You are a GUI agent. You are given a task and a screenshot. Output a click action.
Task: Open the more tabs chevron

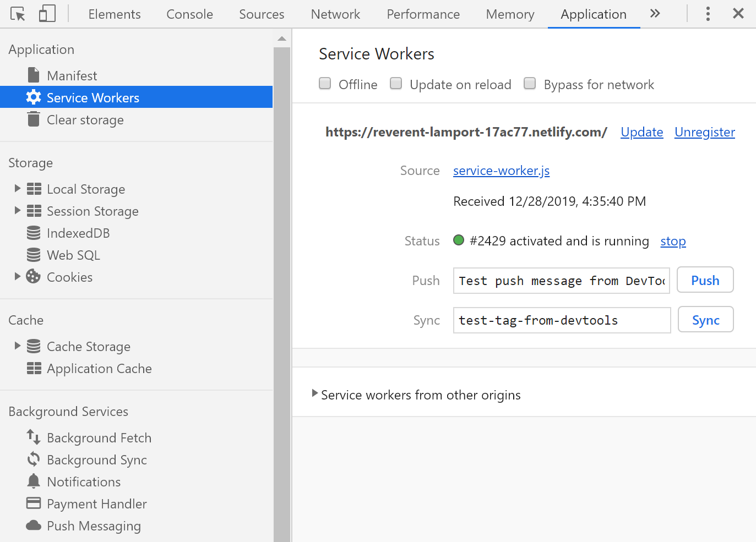click(x=655, y=14)
